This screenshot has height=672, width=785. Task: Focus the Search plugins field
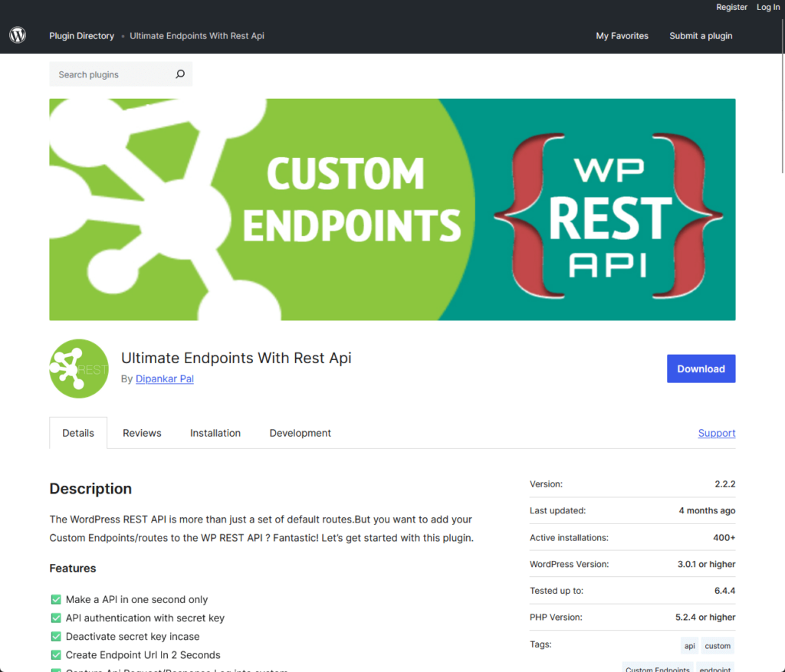tap(120, 74)
